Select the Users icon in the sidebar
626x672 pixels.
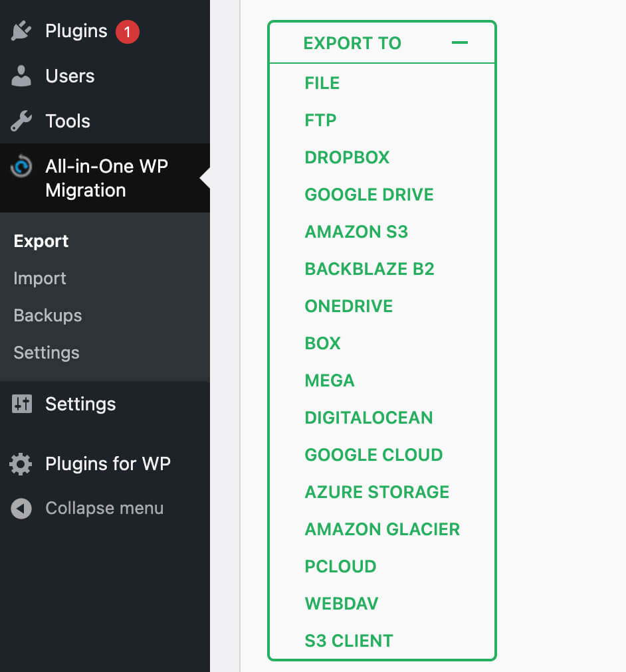click(x=22, y=76)
